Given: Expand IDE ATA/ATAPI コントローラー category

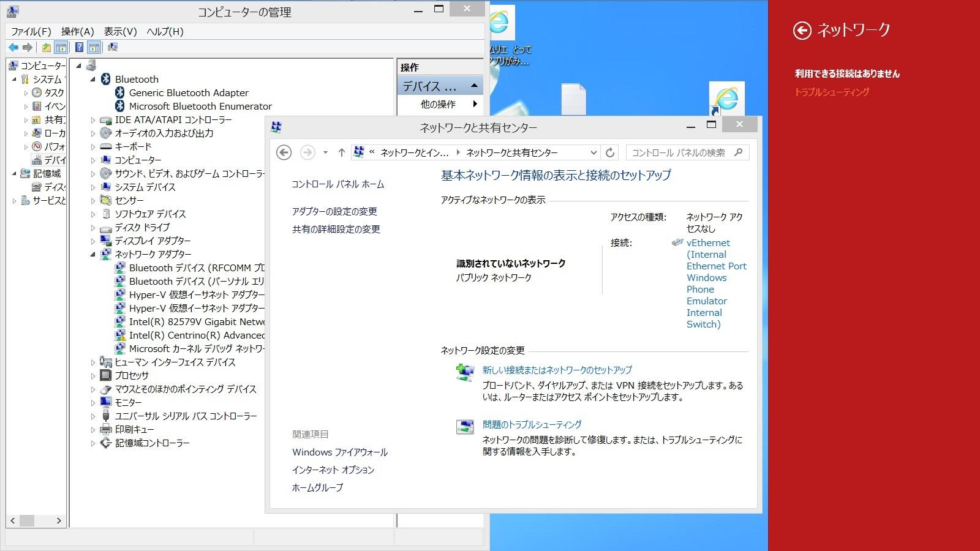Looking at the screenshot, I should click(x=93, y=120).
